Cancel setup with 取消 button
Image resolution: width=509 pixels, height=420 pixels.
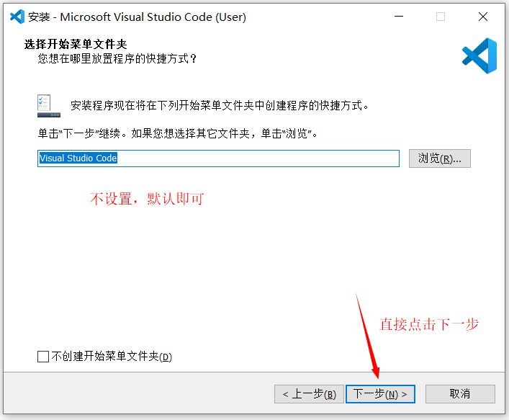[x=460, y=394]
